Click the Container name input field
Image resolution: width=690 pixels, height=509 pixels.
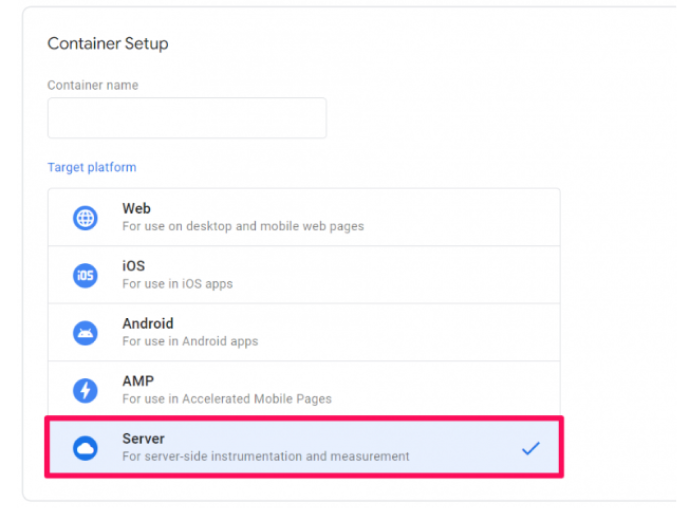click(187, 118)
